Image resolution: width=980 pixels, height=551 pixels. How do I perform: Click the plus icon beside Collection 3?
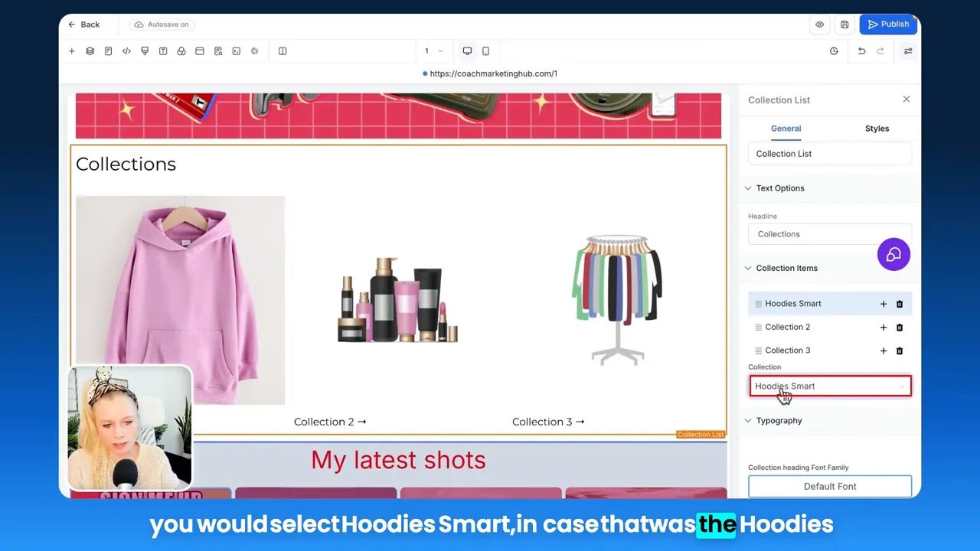point(884,350)
